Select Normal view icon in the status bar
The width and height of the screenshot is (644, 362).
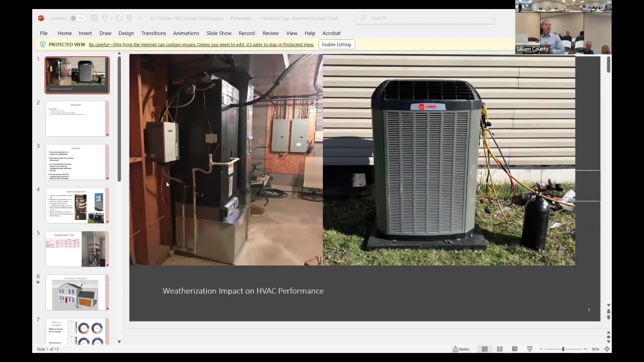485,349
